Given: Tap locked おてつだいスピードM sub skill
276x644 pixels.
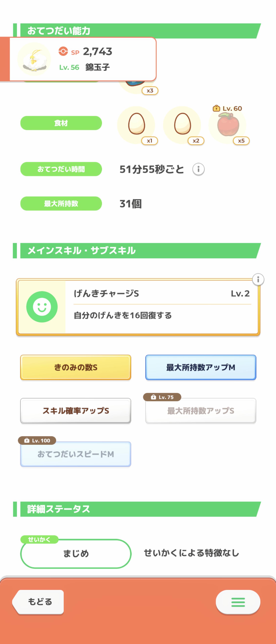Looking at the screenshot, I should click(76, 454).
